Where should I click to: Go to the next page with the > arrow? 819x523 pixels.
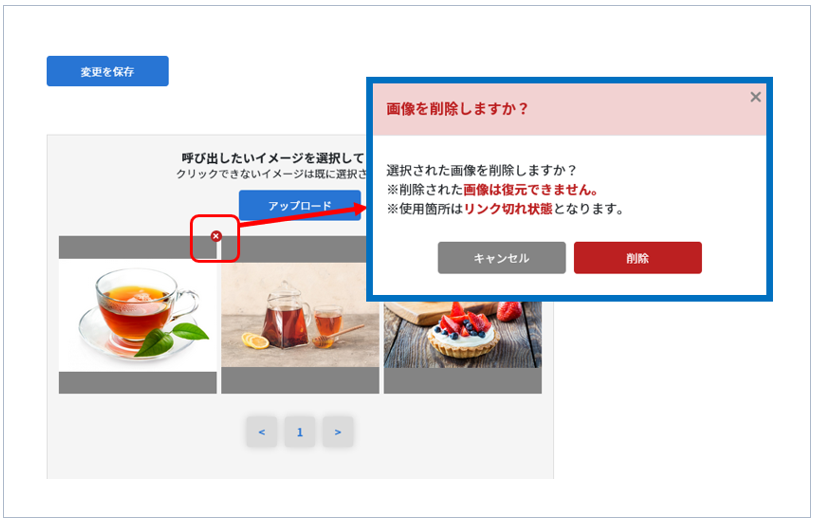[338, 432]
